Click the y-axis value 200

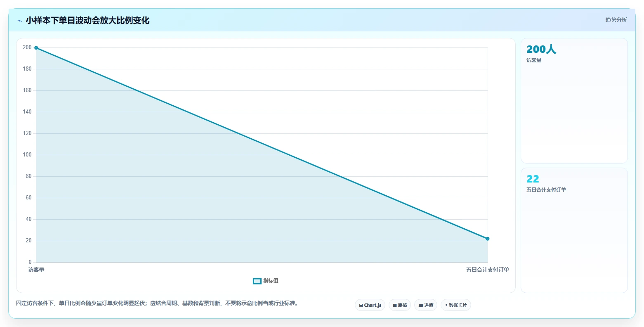pos(27,47)
